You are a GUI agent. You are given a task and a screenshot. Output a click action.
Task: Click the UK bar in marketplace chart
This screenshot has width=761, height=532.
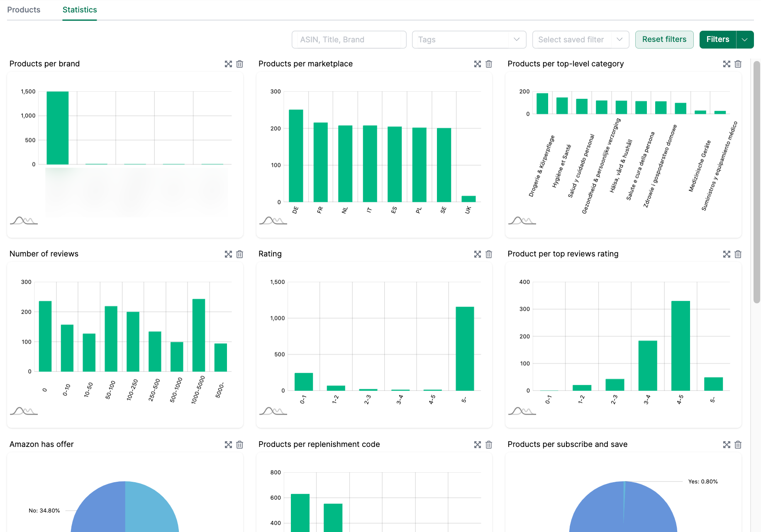pyautogui.click(x=468, y=199)
